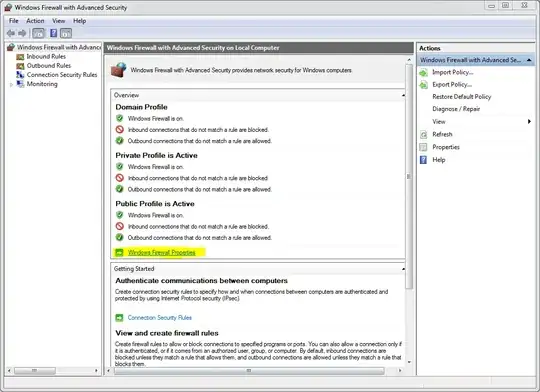The image size is (540, 392).
Task: Select Inbound Rules in the console tree
Action: tap(46, 56)
